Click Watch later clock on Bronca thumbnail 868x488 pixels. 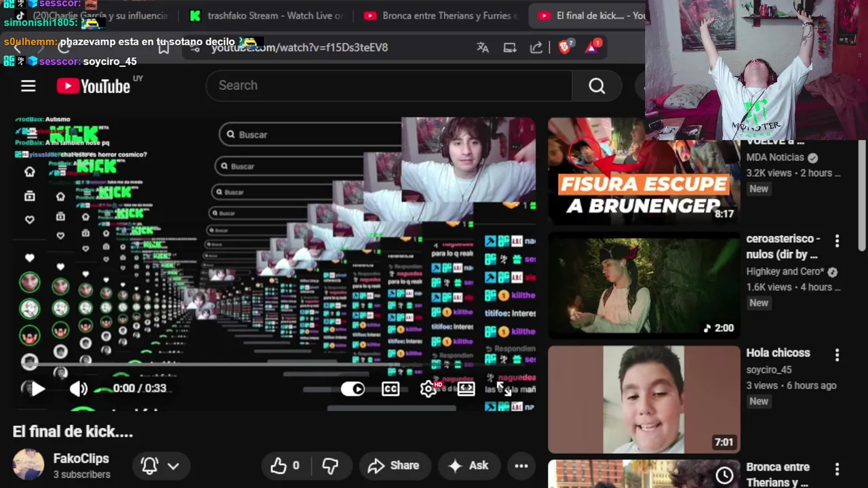[x=724, y=476]
